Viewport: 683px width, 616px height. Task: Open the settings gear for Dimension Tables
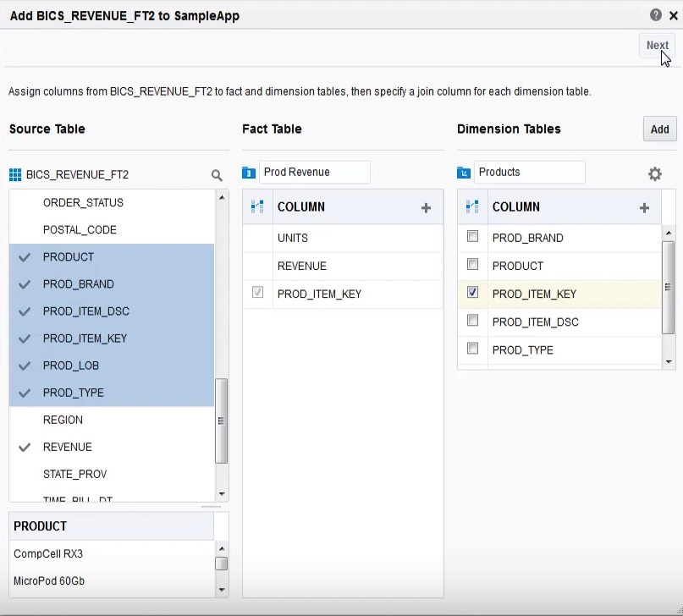(x=654, y=173)
